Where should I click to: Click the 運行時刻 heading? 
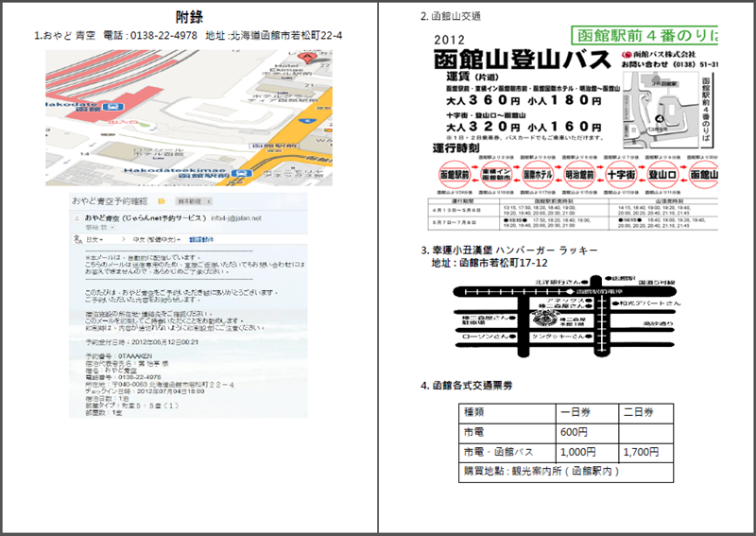455,148
